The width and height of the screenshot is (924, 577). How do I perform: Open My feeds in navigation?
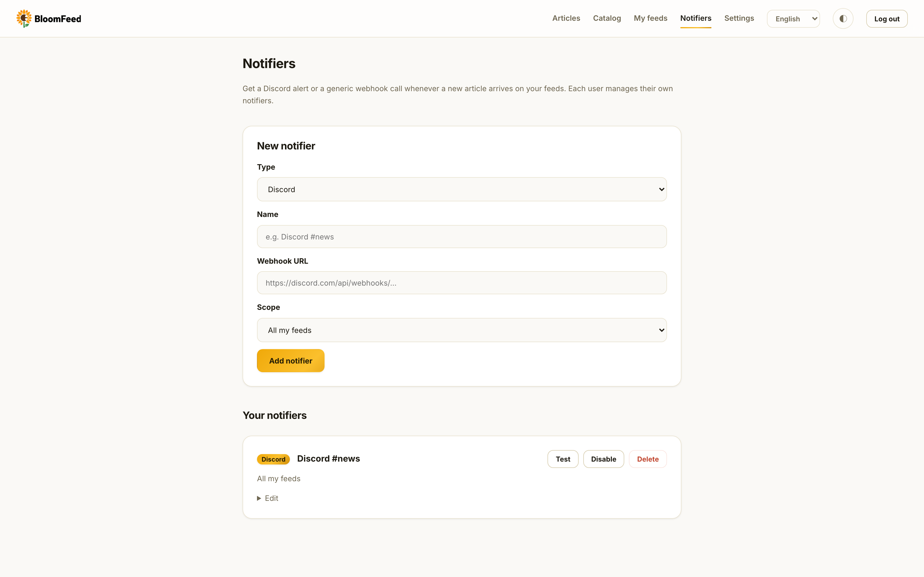(650, 18)
